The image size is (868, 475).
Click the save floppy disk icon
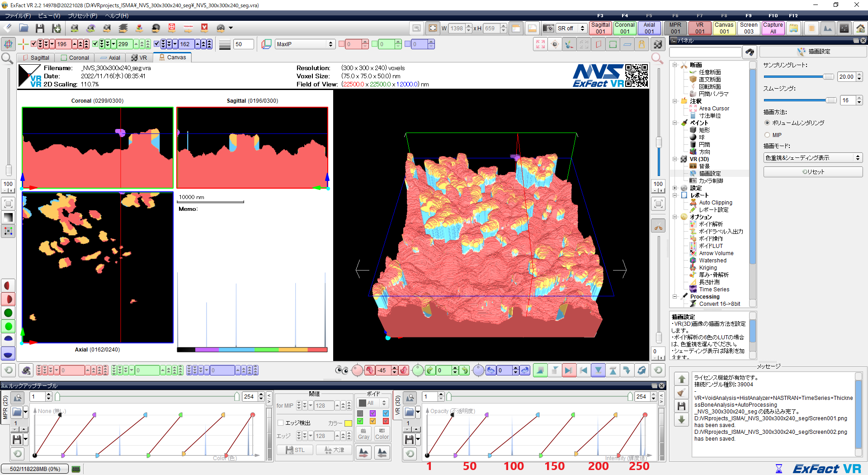pos(40,28)
